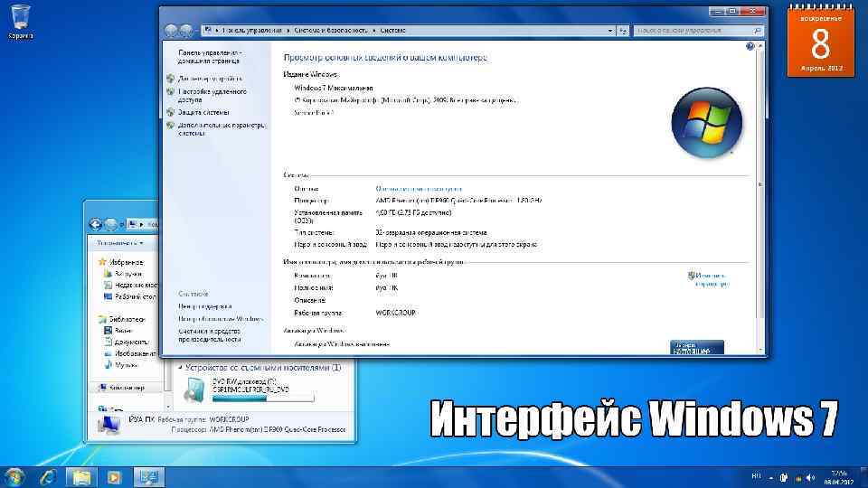Open Центр обновления Windows link
This screenshot has width=868, height=488.
[221, 319]
